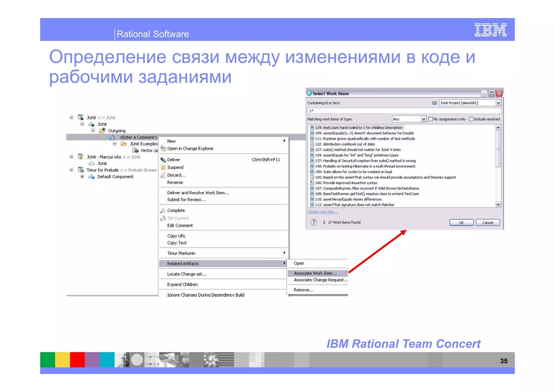
Task: Click the Containing id or text input field
Action: coord(404,111)
